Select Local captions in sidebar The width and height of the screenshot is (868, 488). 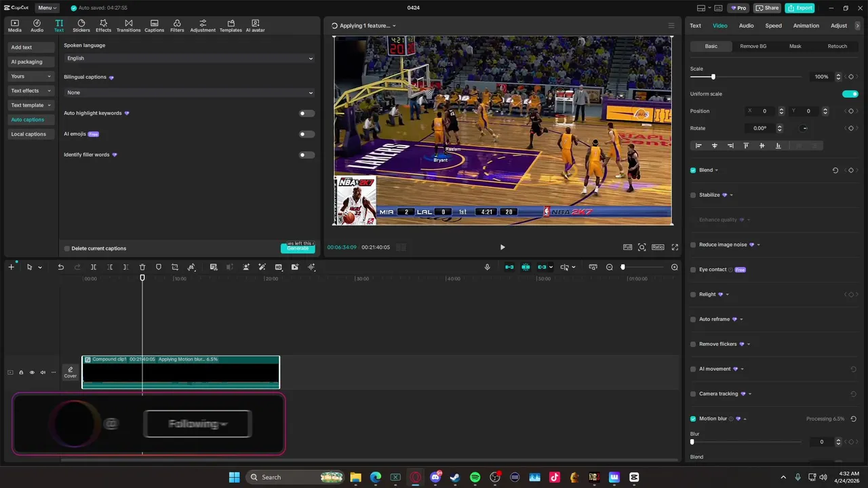pos(31,134)
